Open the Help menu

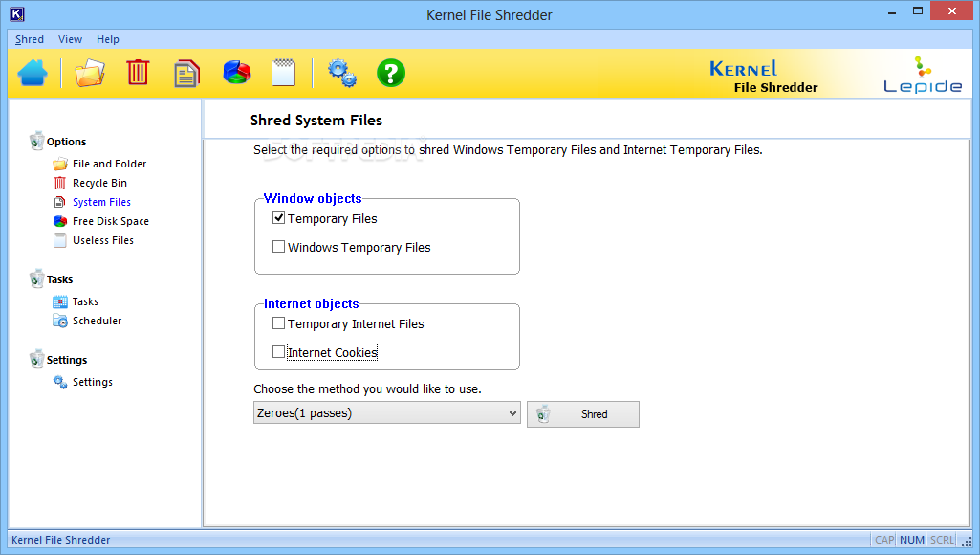[x=107, y=39]
